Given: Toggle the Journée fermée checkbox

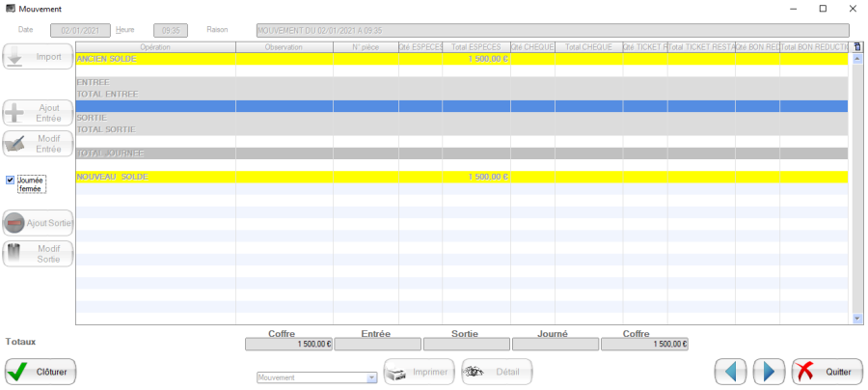Looking at the screenshot, I should tap(11, 180).
